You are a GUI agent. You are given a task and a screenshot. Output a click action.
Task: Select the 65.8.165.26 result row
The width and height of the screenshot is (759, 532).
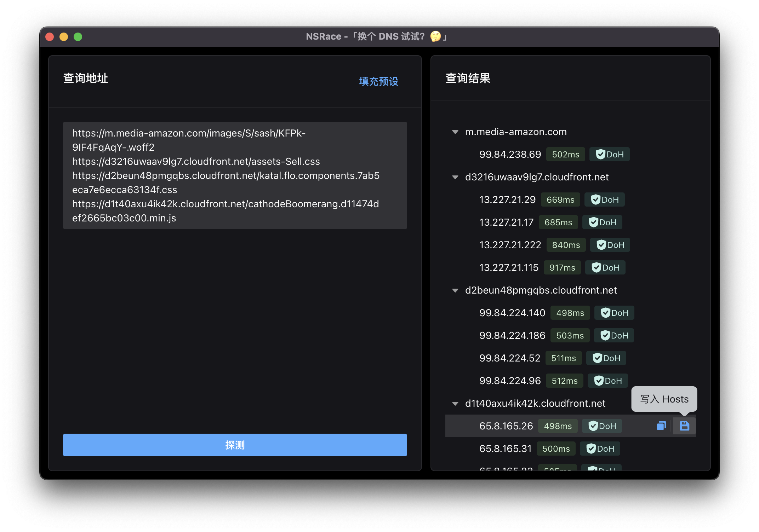(x=506, y=426)
